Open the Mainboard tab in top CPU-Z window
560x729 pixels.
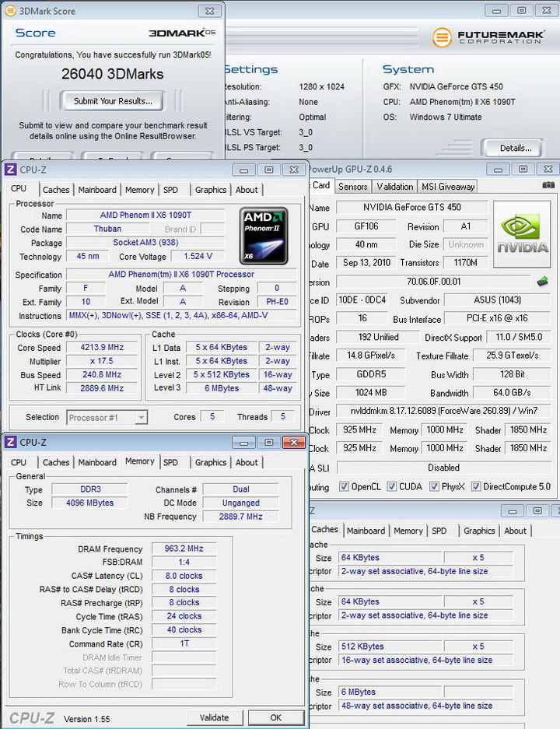(97, 190)
